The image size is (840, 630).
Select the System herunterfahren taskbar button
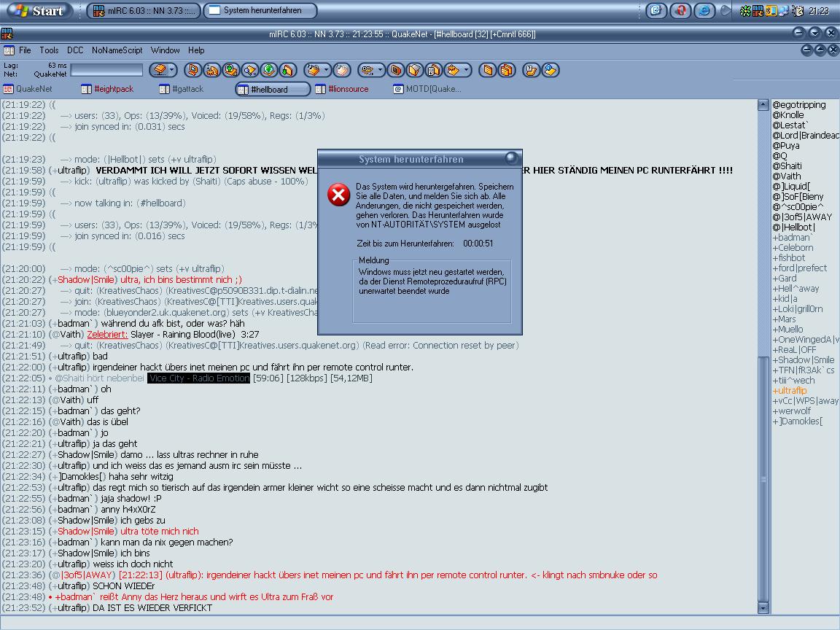pyautogui.click(x=261, y=10)
